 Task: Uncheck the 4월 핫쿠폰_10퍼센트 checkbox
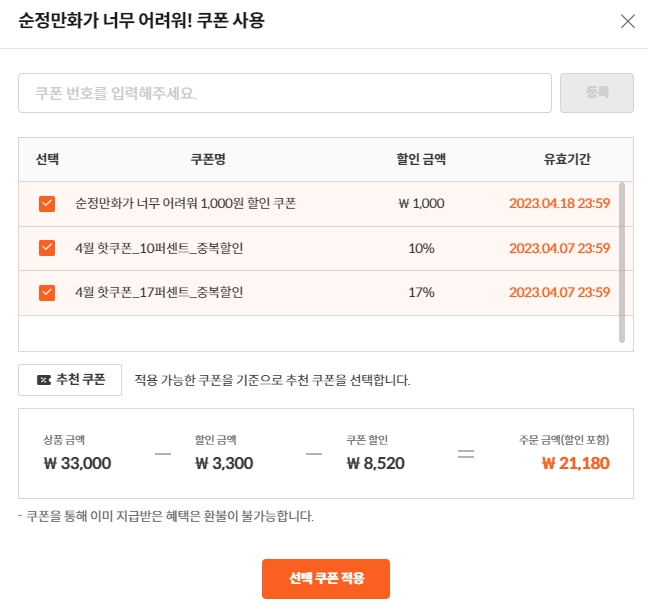coord(47,248)
